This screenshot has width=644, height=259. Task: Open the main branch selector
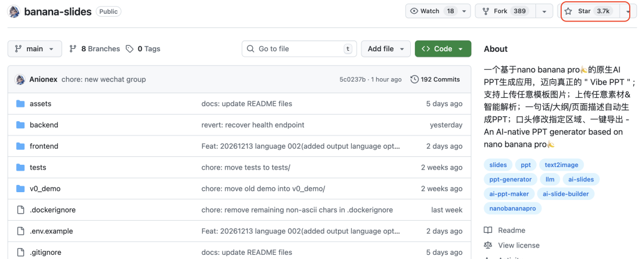(x=35, y=48)
